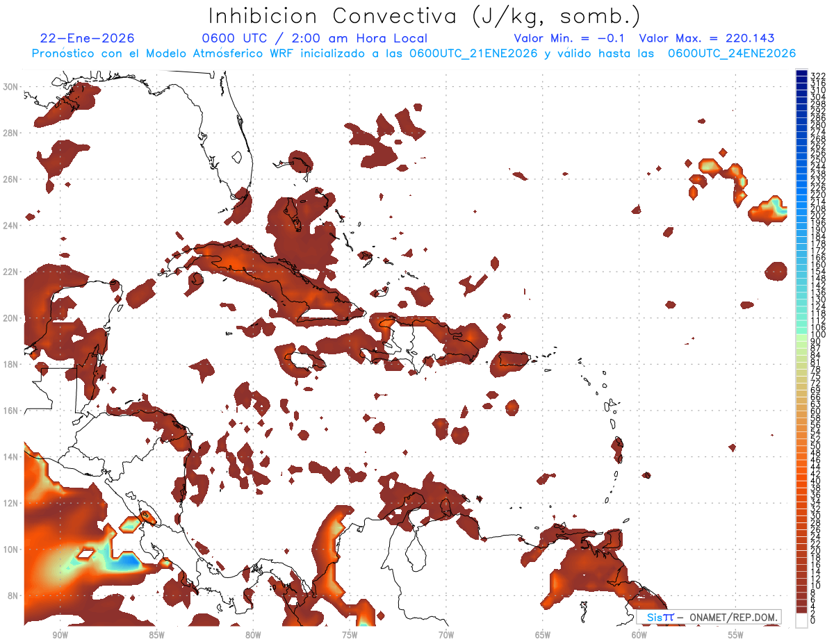This screenshot has width=834, height=644.
Task: Click the '100' colorbar value label
Action: pos(817,335)
